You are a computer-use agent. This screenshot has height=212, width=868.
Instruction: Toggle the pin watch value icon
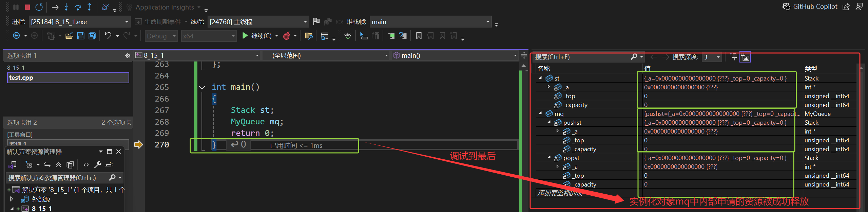pos(734,57)
